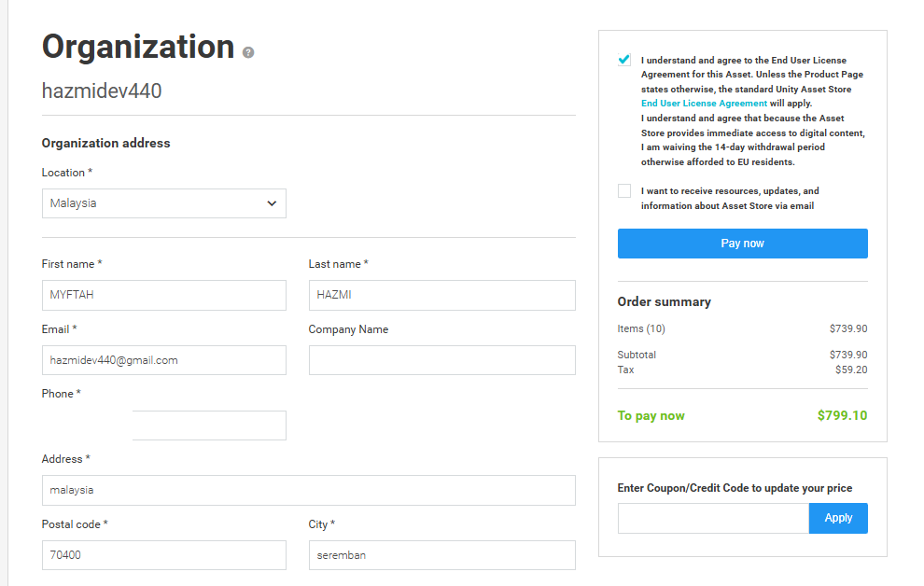Select the Address field containing malaysia
Viewport: 924px width, 586px height.
[x=308, y=490]
